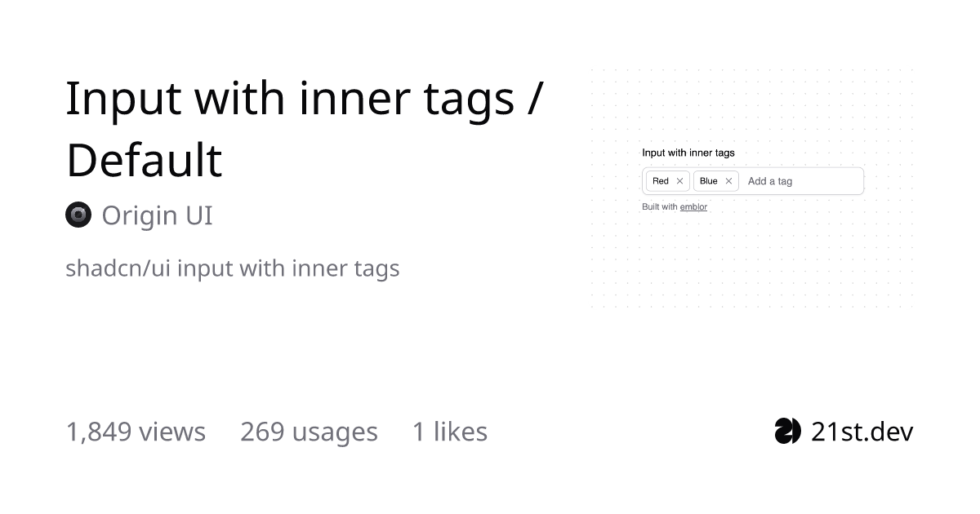Click the small 'Input with inner tags' field label

pos(688,153)
